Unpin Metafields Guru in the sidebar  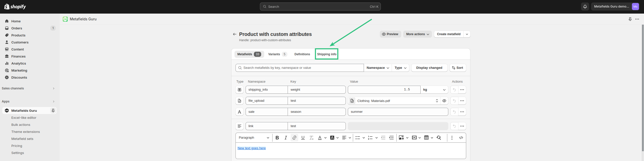(x=53, y=111)
